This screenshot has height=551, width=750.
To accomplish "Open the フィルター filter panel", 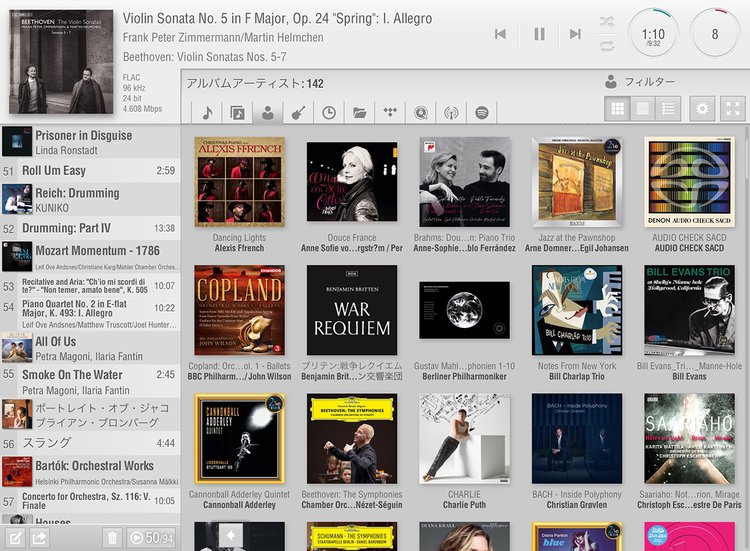I will (640, 82).
